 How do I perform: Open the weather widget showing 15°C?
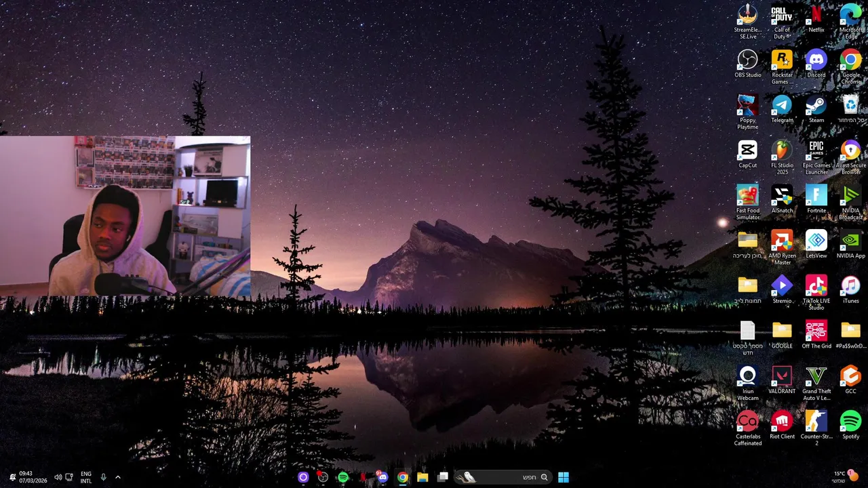846,476
